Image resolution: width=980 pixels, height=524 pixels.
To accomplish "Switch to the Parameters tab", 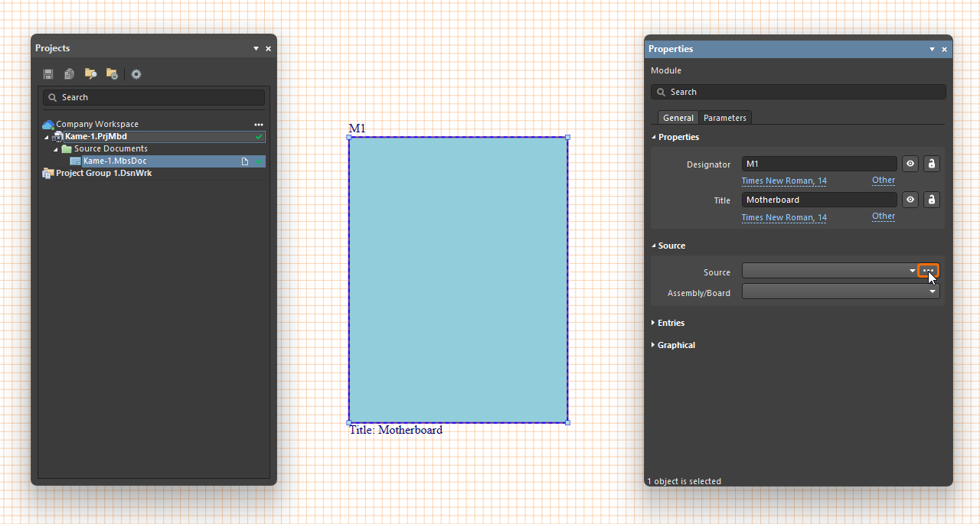I will tap(724, 118).
